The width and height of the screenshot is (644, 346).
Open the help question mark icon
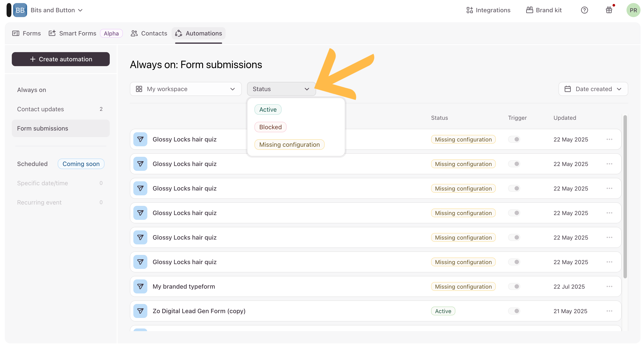pyautogui.click(x=584, y=10)
